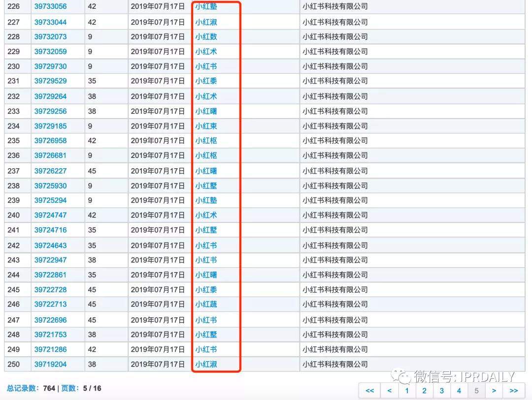The height and width of the screenshot is (400, 532).
Task: Click trademark name in row 235
Action: (x=206, y=141)
